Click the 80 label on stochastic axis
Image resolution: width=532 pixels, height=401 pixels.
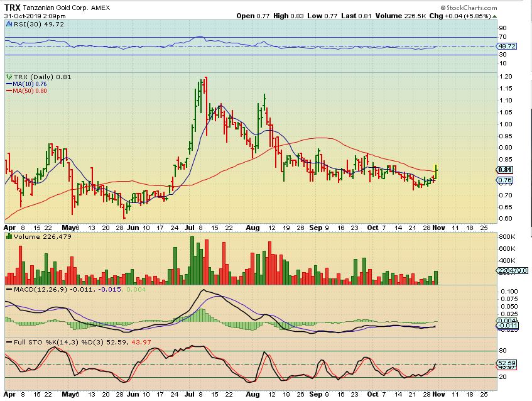pyautogui.click(x=503, y=351)
